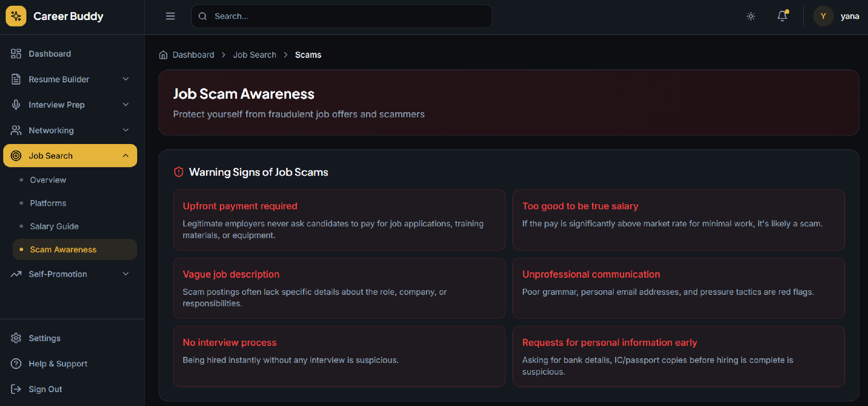Go to Overview submenu item
Screen dimensions: 868x406
tap(48, 180)
